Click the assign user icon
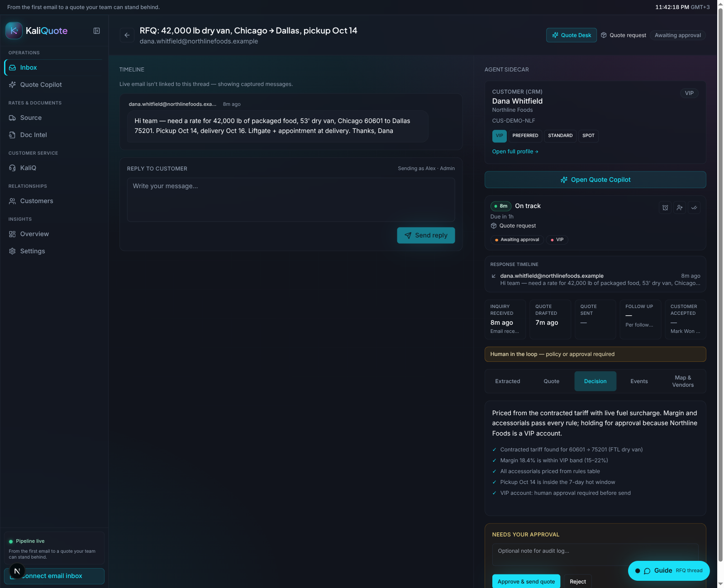The height and width of the screenshot is (588, 724). [680, 208]
